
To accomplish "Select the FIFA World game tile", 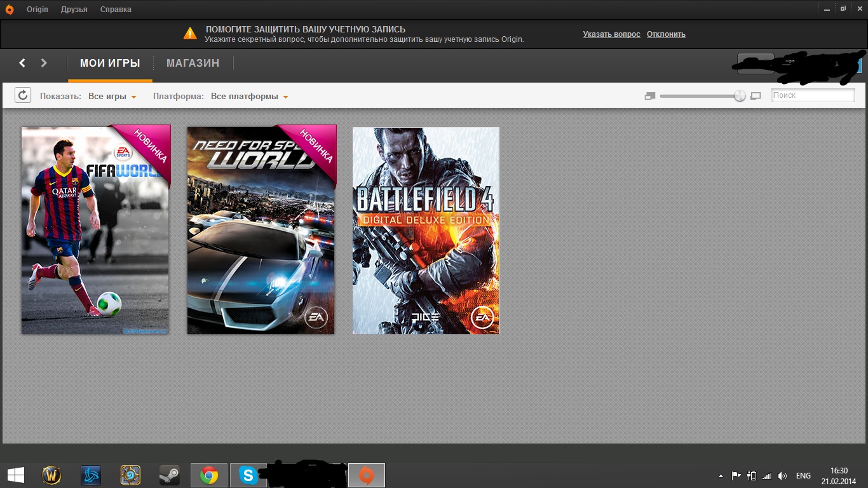I will click(95, 229).
